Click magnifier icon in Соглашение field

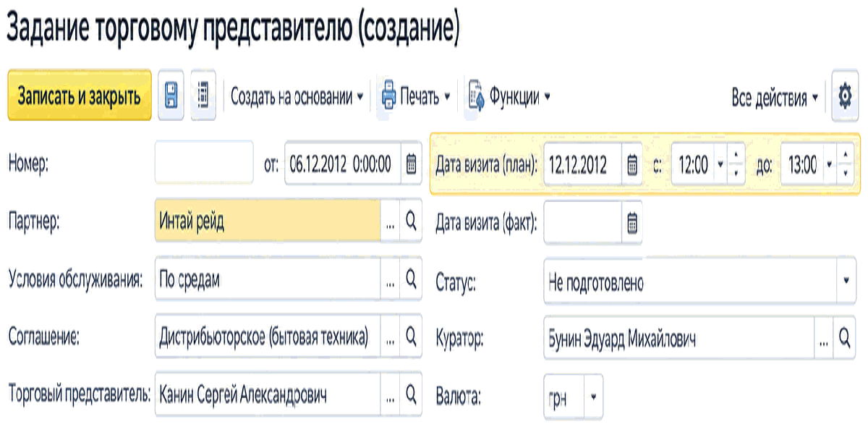(411, 336)
